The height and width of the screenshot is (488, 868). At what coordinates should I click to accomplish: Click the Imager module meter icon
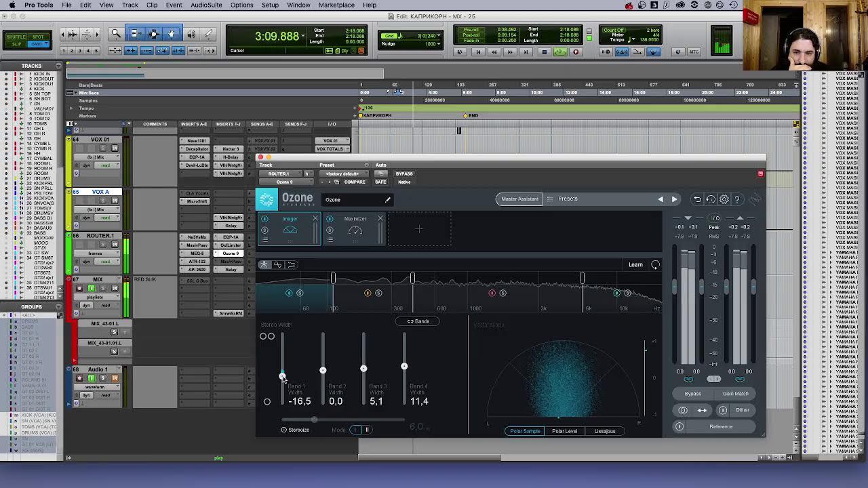tap(290, 230)
